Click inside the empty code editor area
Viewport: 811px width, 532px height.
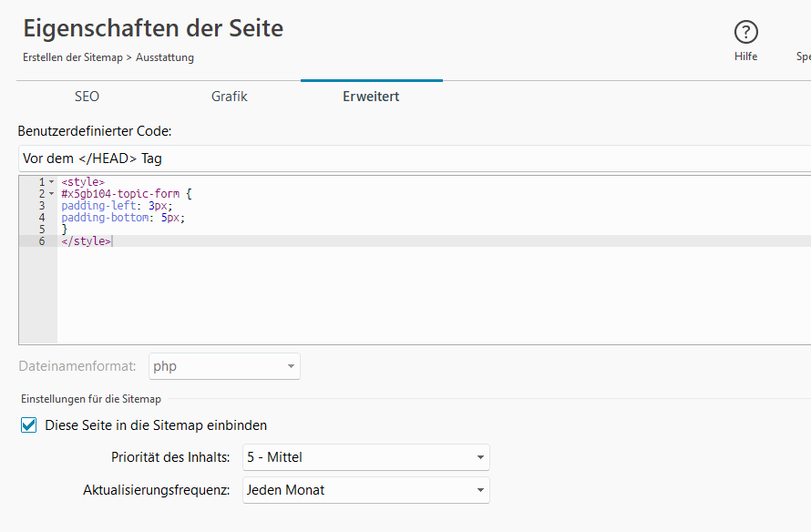434,294
